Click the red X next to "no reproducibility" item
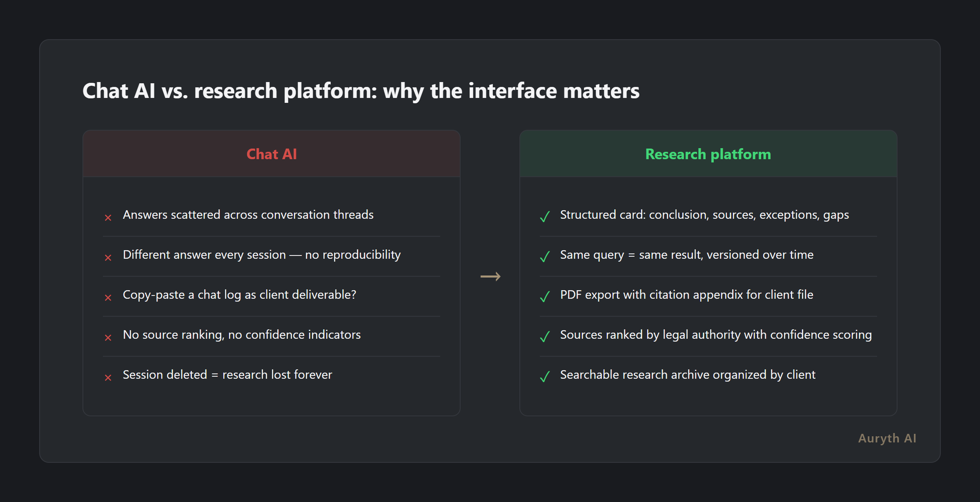This screenshot has width=980, height=502. 108,257
